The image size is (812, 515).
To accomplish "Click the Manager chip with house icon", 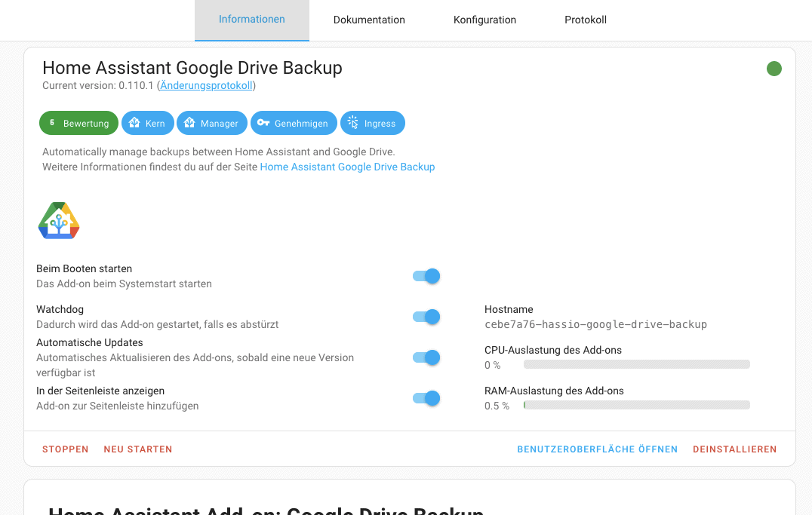I will pos(211,123).
